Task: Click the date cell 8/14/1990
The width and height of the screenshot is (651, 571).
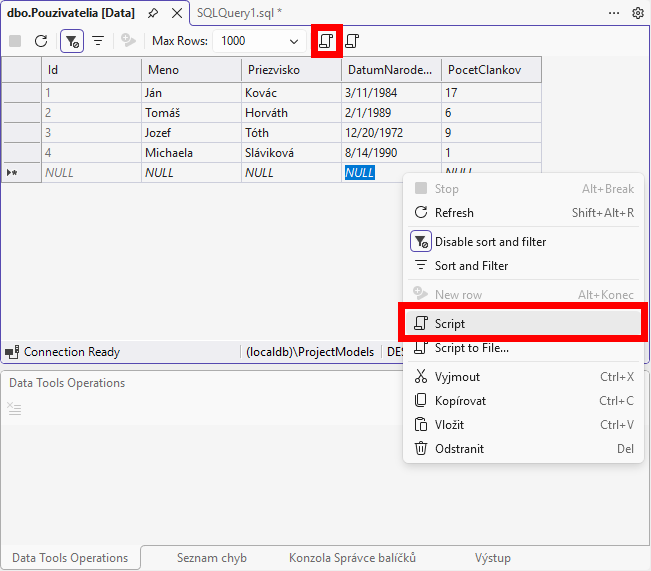Action: (392, 152)
